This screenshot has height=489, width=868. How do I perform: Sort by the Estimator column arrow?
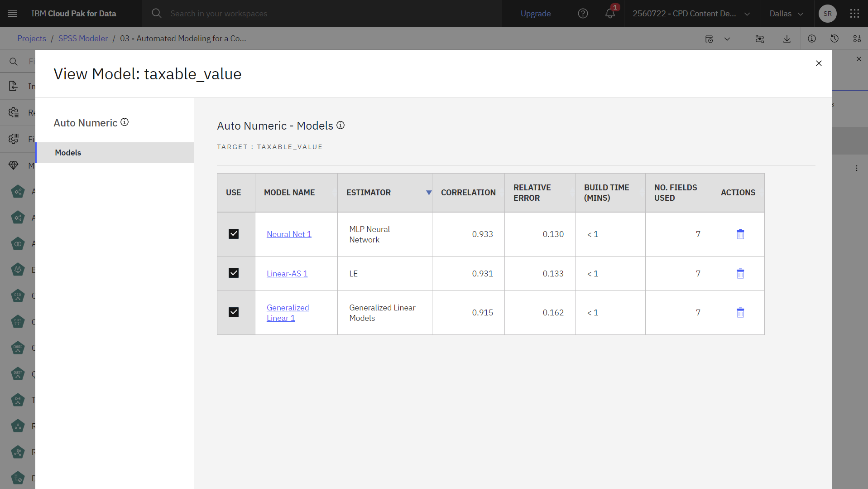tap(428, 193)
